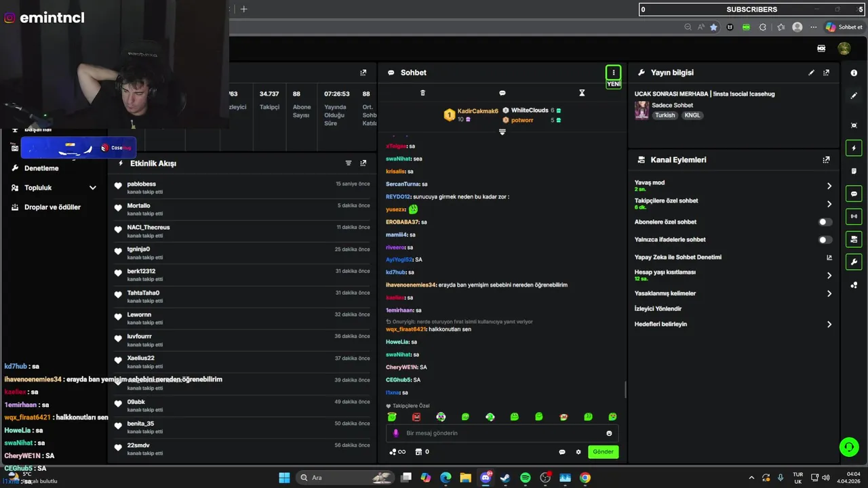Viewport: 868px width, 488px height.
Task: Open Denetleme in left sidebar
Action: tap(41, 168)
